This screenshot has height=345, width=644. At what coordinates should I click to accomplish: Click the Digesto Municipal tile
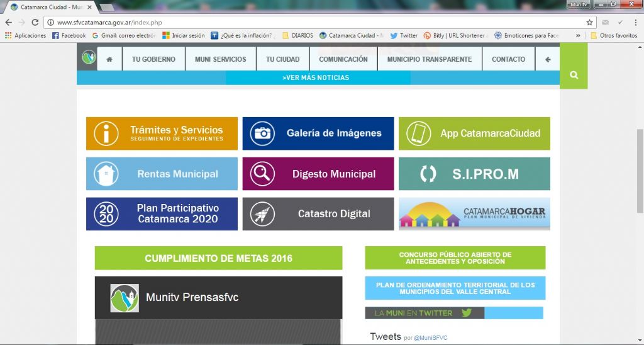318,174
